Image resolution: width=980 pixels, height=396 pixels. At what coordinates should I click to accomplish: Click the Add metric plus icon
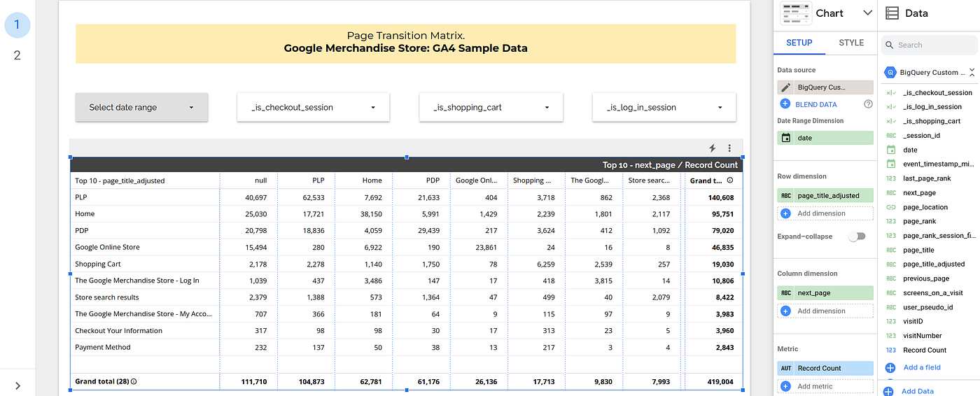(785, 386)
